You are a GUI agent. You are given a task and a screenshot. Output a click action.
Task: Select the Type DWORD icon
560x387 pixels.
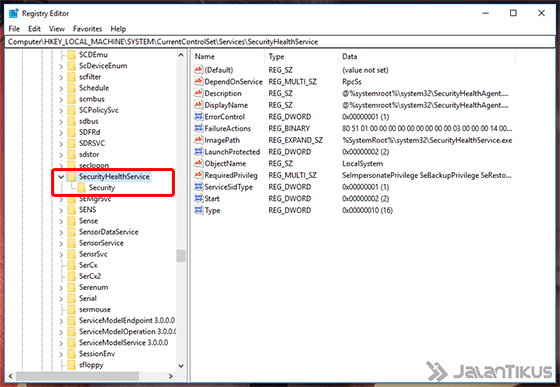tap(198, 210)
